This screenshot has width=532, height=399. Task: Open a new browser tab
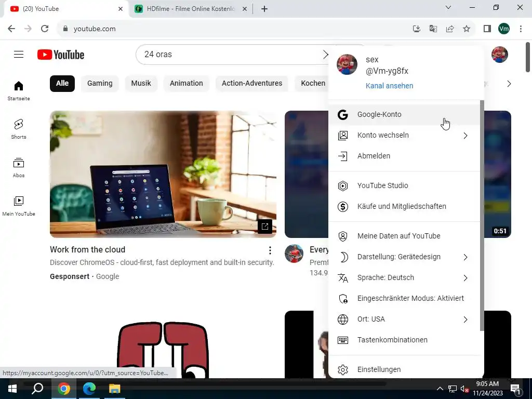tap(264, 9)
